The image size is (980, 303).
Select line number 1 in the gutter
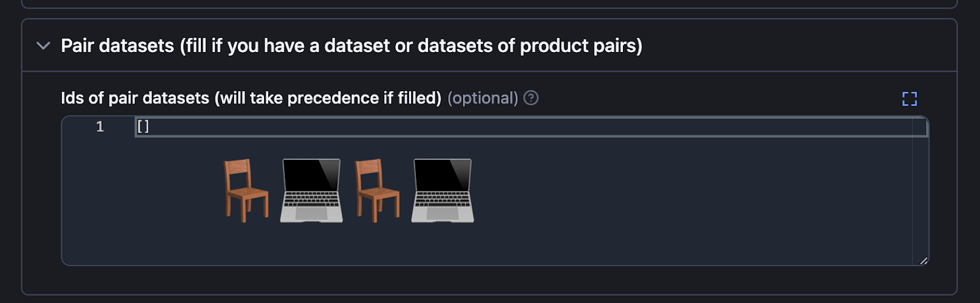click(100, 127)
